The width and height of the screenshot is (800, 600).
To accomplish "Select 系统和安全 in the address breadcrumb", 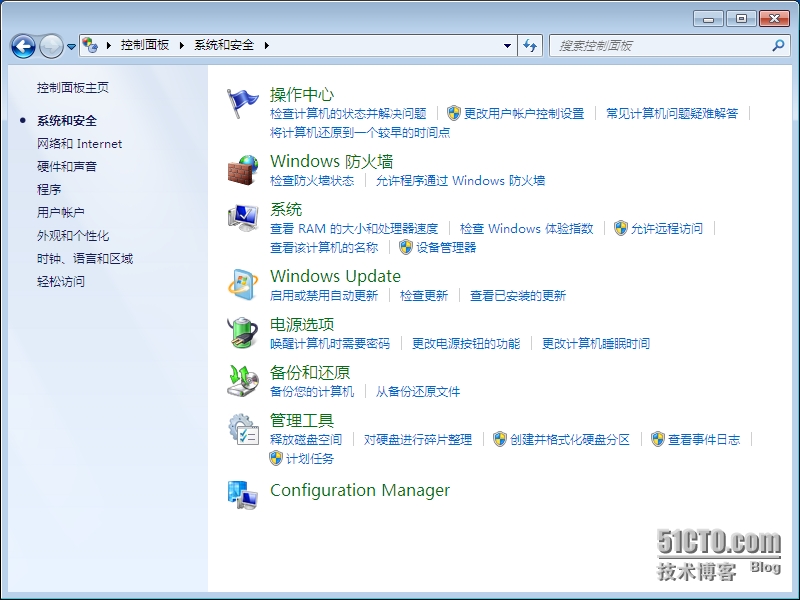I will point(224,45).
